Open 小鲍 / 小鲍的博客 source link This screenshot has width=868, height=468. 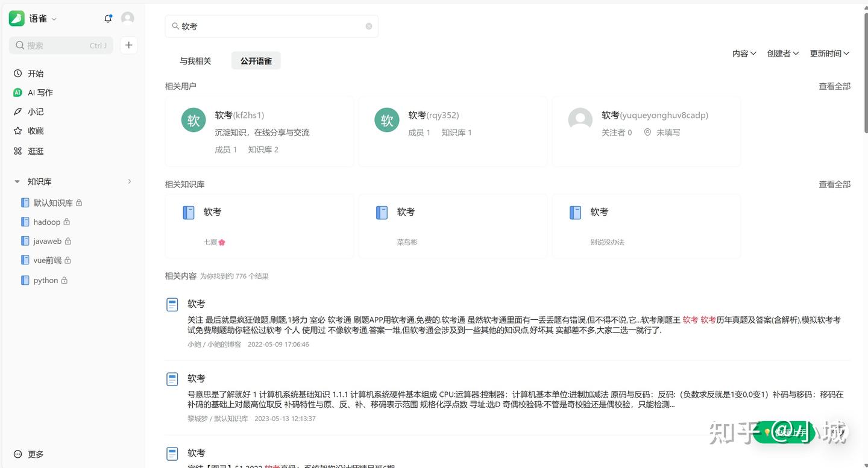point(214,345)
